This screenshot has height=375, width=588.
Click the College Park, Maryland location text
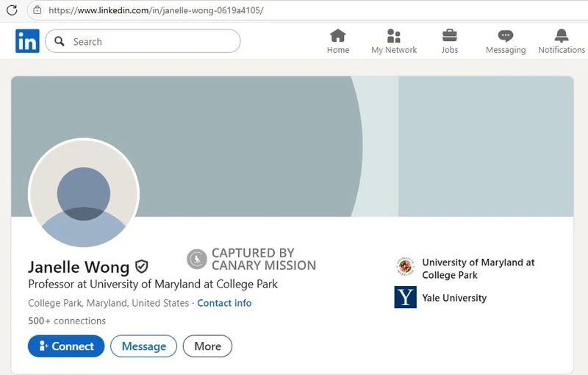click(108, 303)
